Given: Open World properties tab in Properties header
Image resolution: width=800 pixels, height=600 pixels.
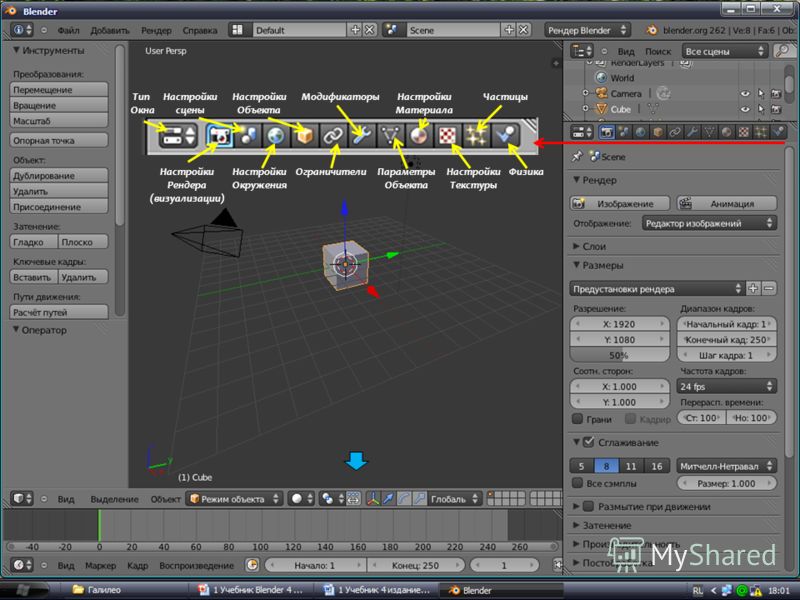Looking at the screenshot, I should (641, 132).
